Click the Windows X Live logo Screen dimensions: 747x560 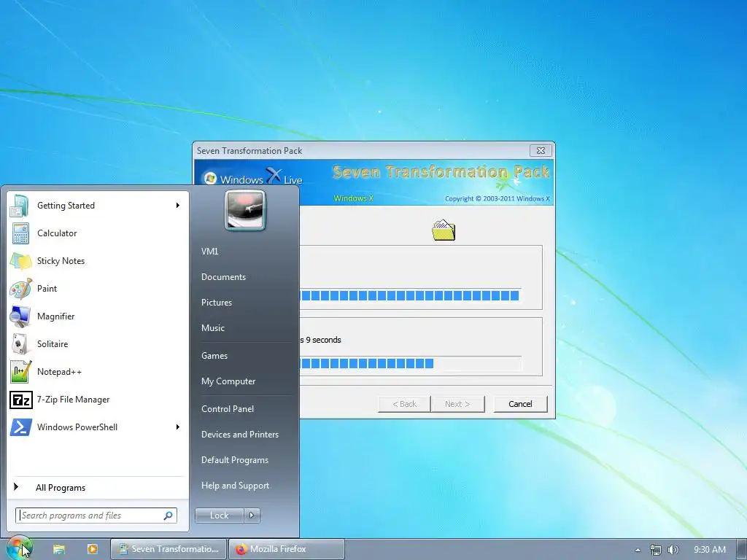coord(253,177)
